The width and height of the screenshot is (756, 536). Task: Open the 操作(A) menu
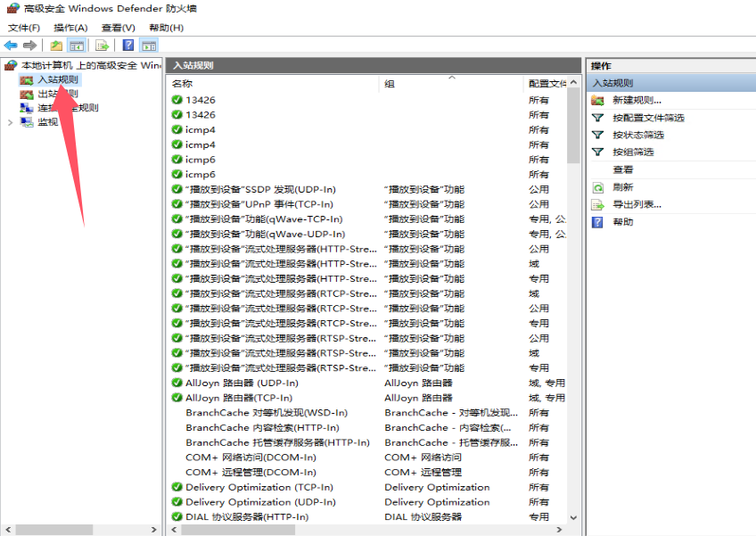click(70, 28)
